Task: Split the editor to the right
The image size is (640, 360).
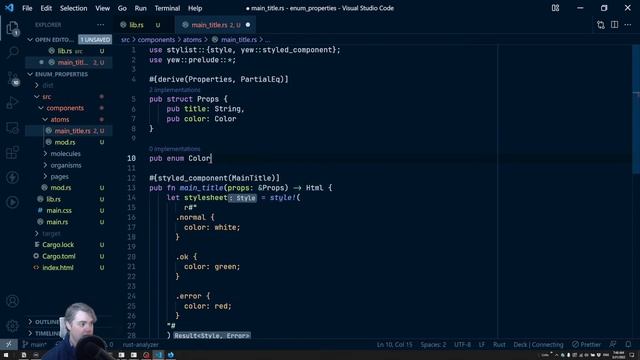Action: point(614,25)
